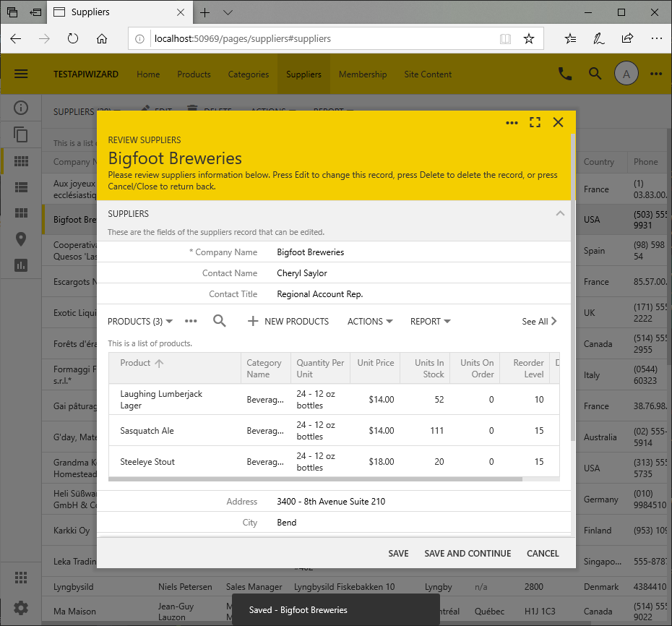The height and width of the screenshot is (626, 672).
Task: Open the reading view book icon
Action: click(505, 39)
